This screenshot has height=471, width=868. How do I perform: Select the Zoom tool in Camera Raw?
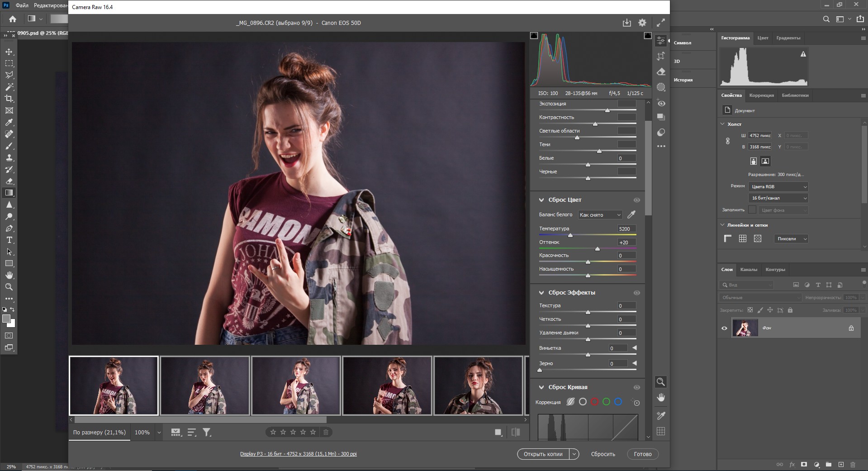click(x=661, y=382)
